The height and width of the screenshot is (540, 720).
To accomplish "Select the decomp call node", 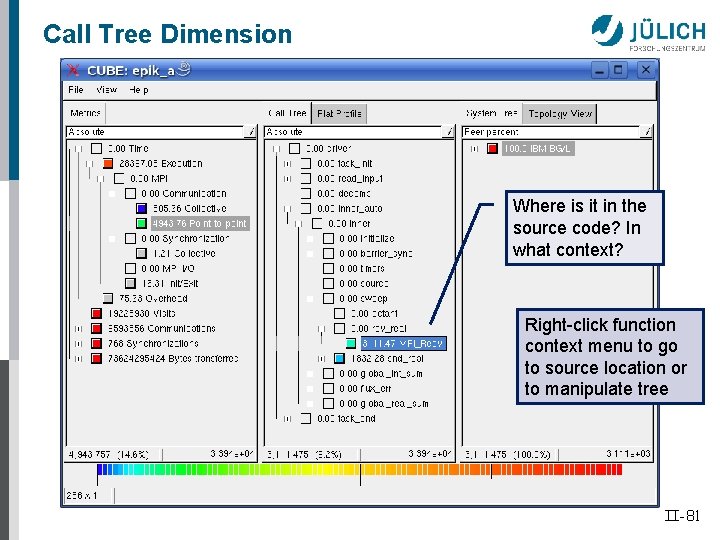I will [x=344, y=193].
